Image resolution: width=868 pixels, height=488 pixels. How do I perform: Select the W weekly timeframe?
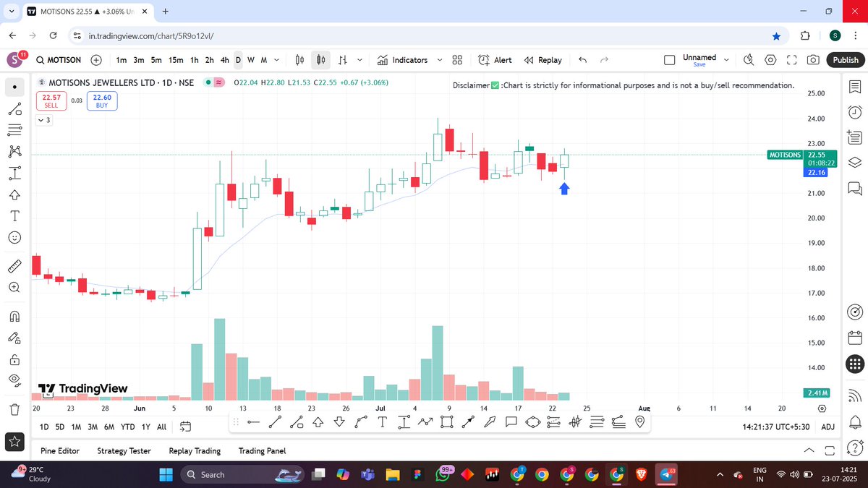point(250,60)
